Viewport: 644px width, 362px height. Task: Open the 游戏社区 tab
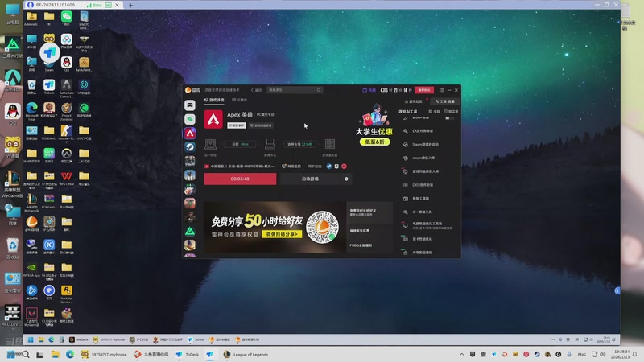(x=414, y=101)
